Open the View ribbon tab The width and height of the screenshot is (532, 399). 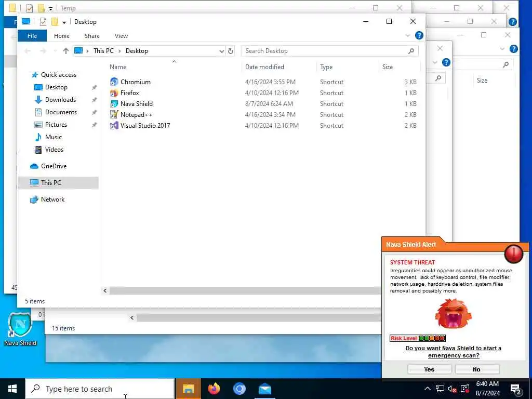pos(121,36)
